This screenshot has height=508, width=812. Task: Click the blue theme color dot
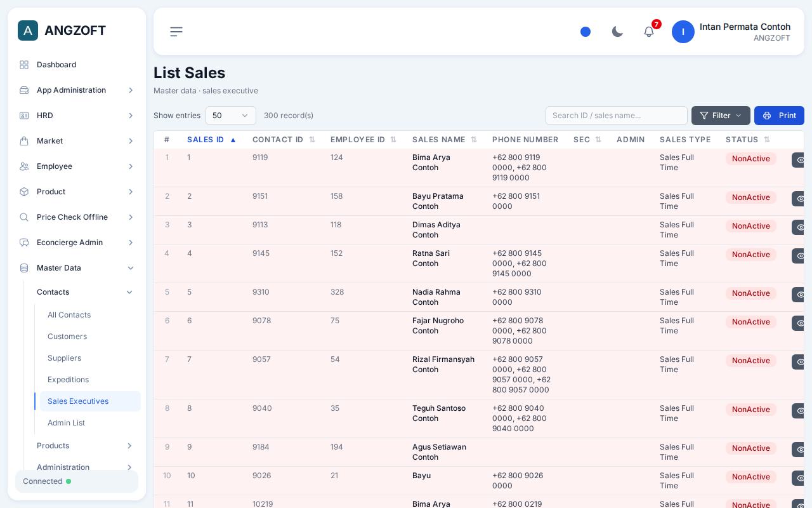tap(586, 32)
